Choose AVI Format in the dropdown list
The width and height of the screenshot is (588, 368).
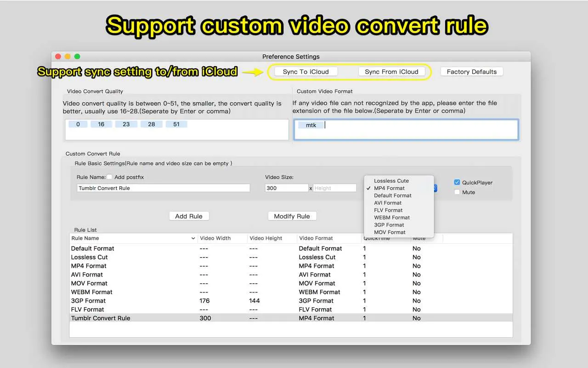(x=388, y=203)
